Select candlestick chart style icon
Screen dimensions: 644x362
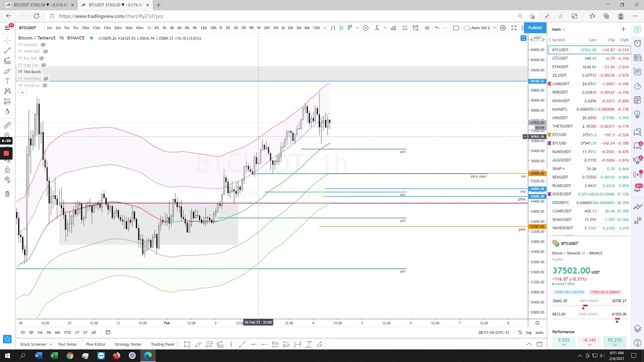coord(341,28)
